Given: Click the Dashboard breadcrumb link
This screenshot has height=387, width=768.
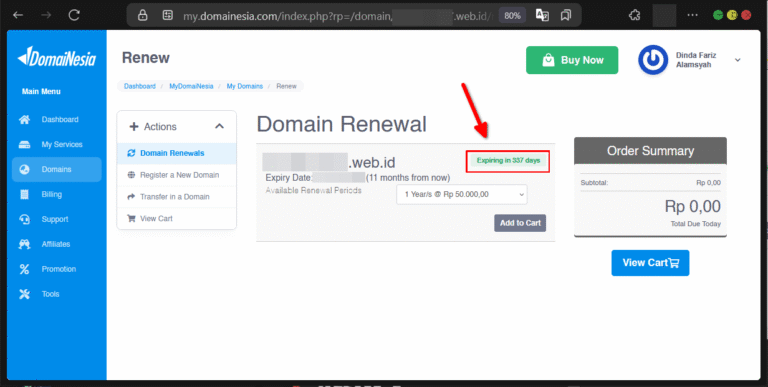Looking at the screenshot, I should point(140,86).
